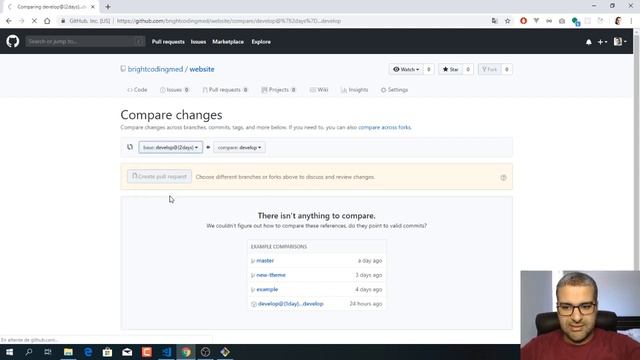Viewport: 640px width, 360px height.
Task: Click the Create pull request button
Action: pyautogui.click(x=159, y=177)
